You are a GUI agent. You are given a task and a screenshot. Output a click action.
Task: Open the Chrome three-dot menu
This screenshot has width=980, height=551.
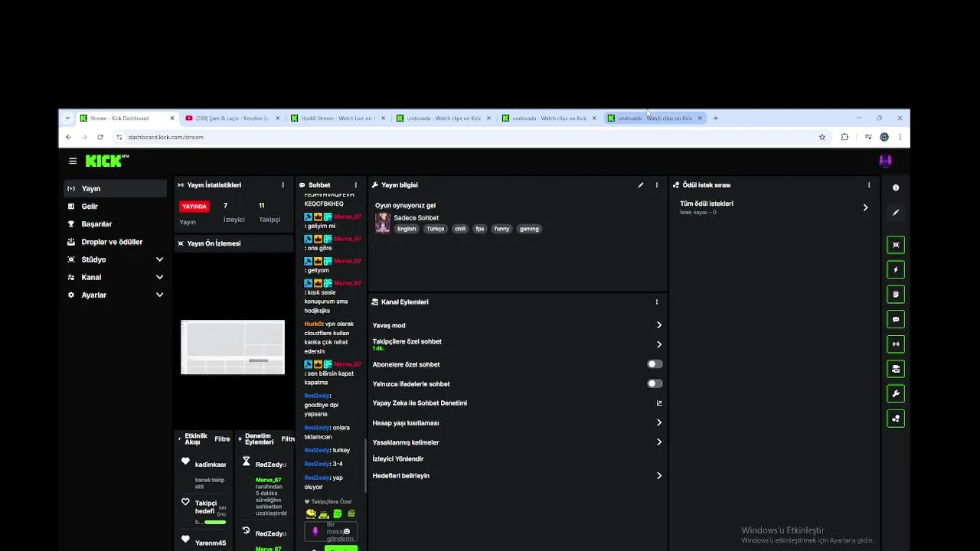pyautogui.click(x=900, y=137)
